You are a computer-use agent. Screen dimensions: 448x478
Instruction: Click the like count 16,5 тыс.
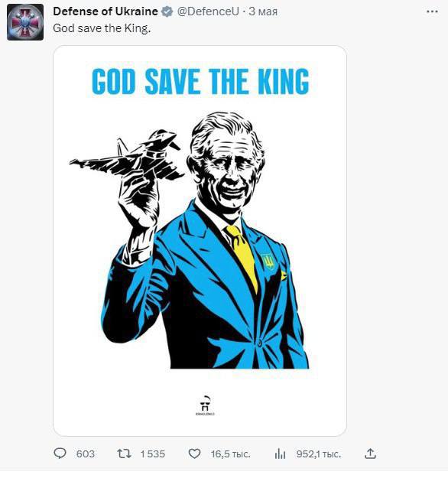[230, 454]
